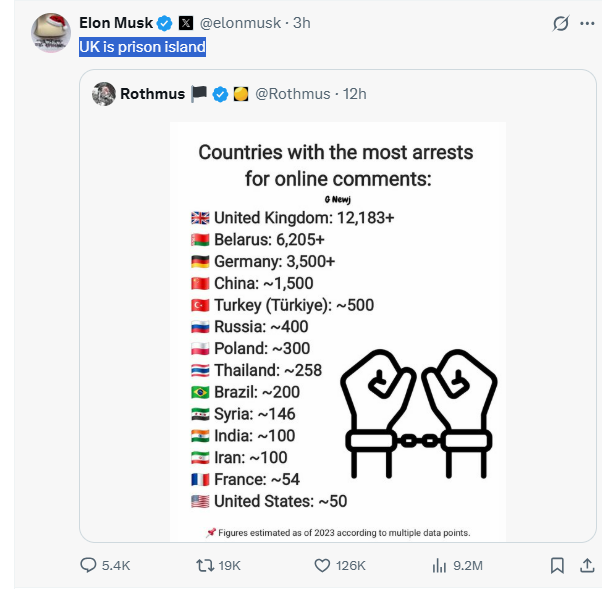Open Elon Musk's profile picture

pos(50,33)
